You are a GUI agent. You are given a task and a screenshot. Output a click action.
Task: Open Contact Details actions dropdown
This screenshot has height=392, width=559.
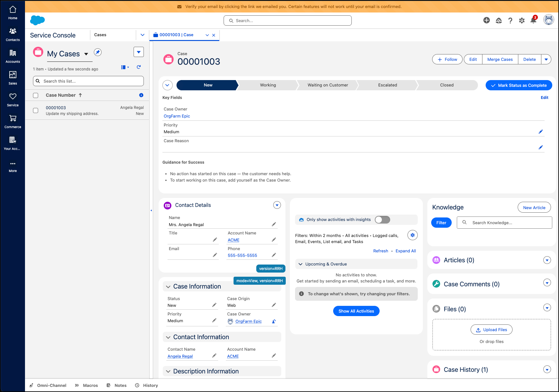point(277,205)
